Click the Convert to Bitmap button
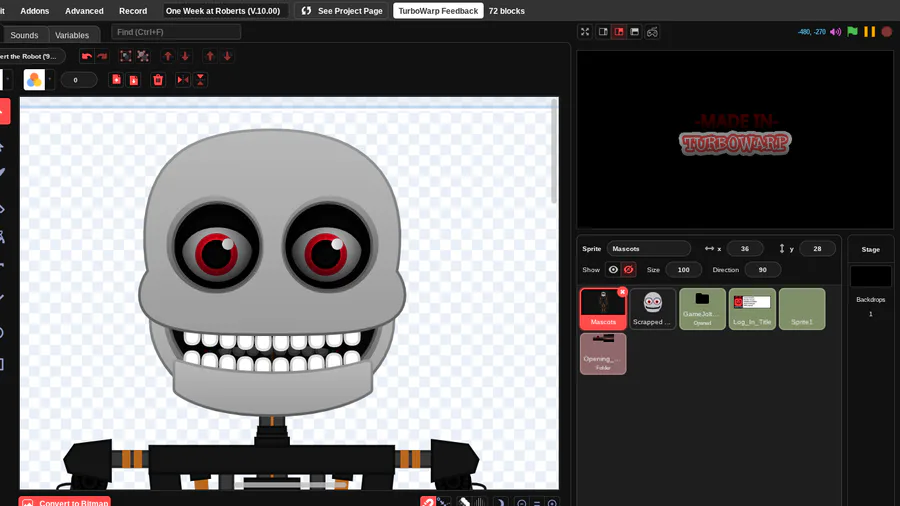This screenshot has height=506, width=900. [65, 501]
